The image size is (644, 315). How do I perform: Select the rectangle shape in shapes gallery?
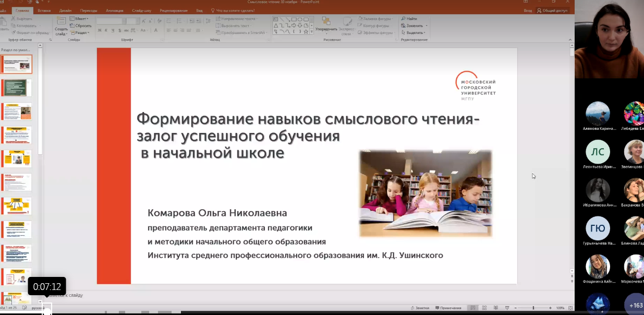pyautogui.click(x=294, y=19)
